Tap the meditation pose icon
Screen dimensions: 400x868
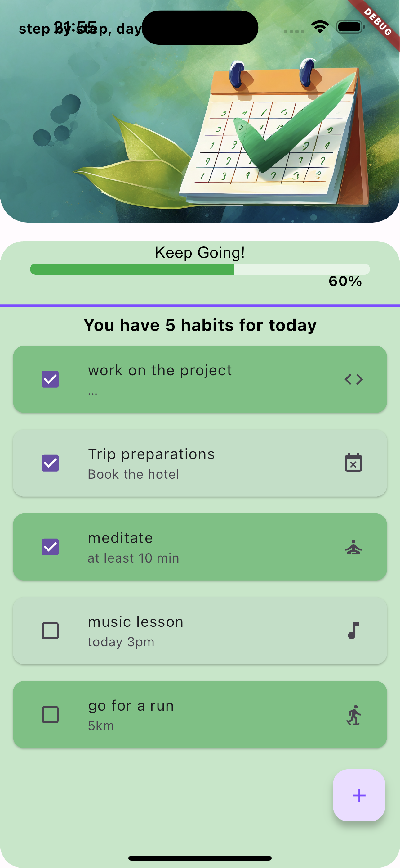click(x=353, y=547)
